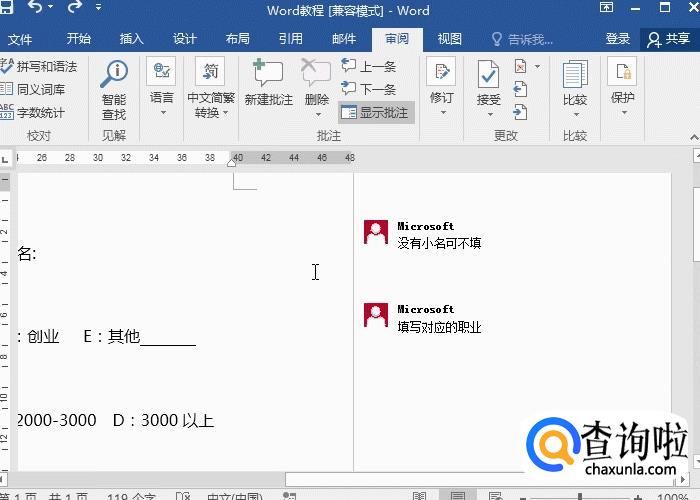Switch to the 插入 tab
Image resolution: width=700 pixels, height=500 pixels.
click(x=131, y=39)
